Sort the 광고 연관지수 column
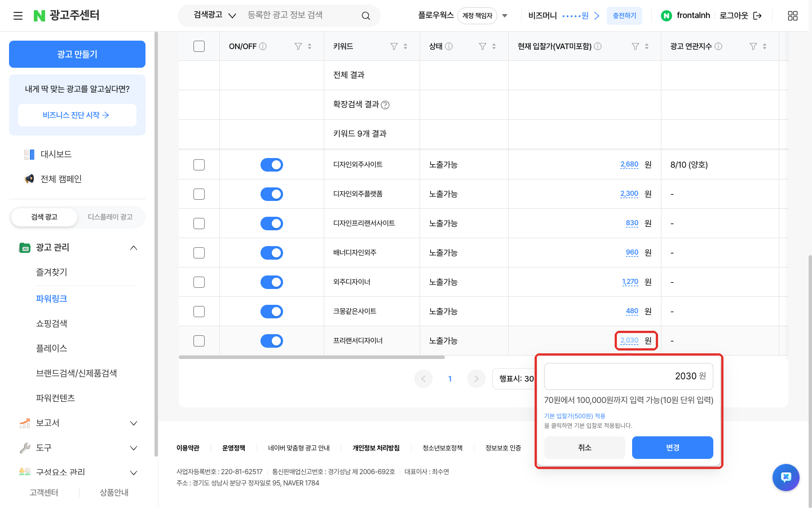 765,46
